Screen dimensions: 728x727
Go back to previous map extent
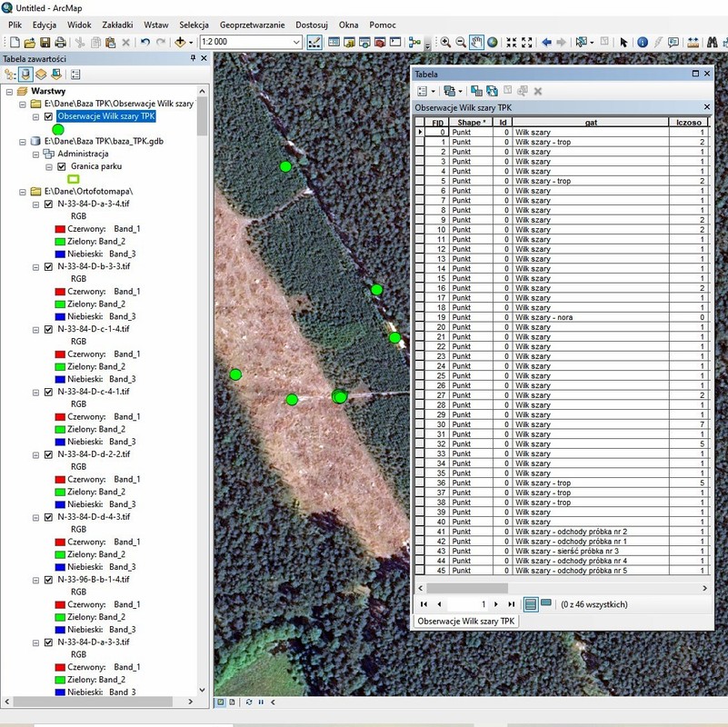546,42
